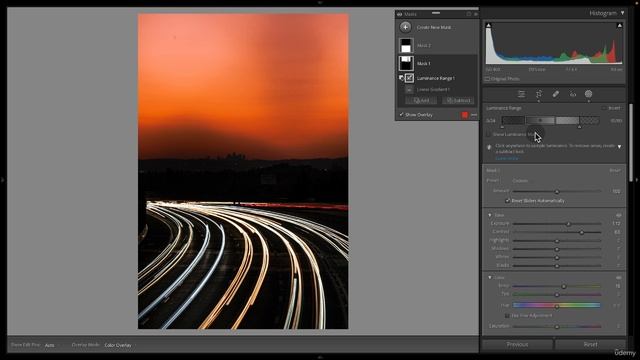Screen dimensions: 640x360
Task: Toggle the Tone section eye icon
Action: (618, 215)
